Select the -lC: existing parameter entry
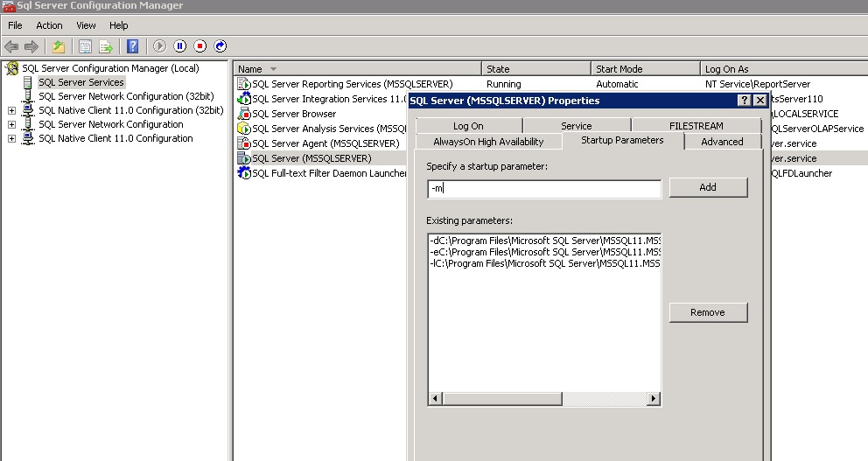This screenshot has height=461, width=868. pyautogui.click(x=545, y=263)
